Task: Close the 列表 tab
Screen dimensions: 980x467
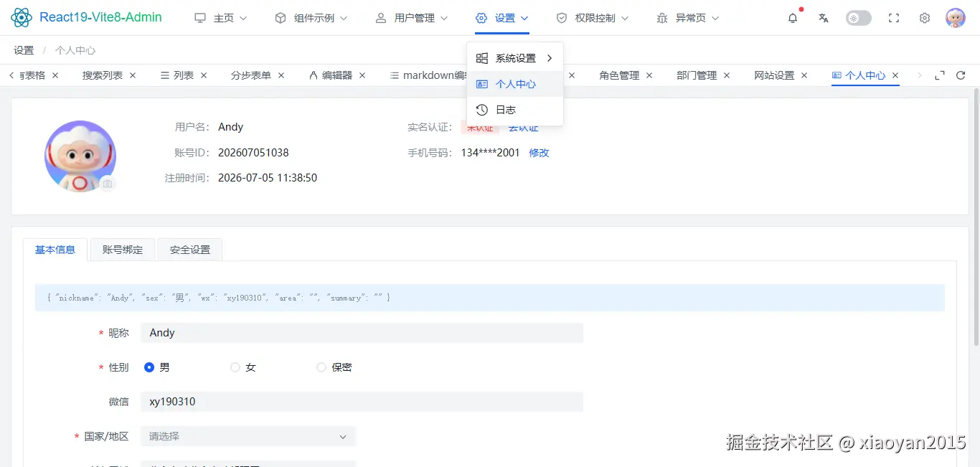Action: point(204,75)
